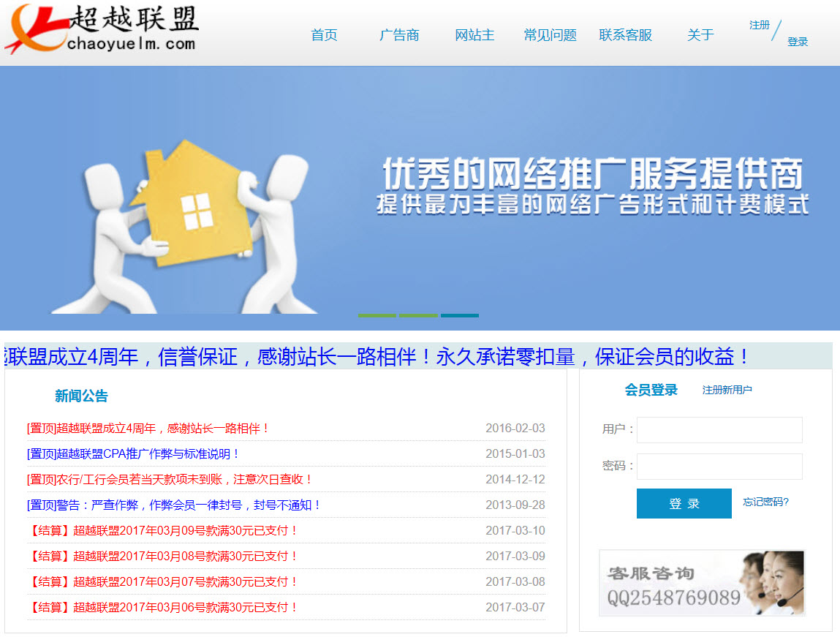The height and width of the screenshot is (637, 840).
Task: Click the 客服咨询 QQ contact image
Action: pos(701,583)
